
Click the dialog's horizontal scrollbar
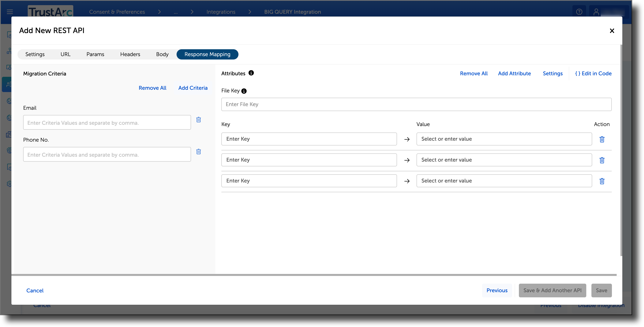(x=314, y=275)
